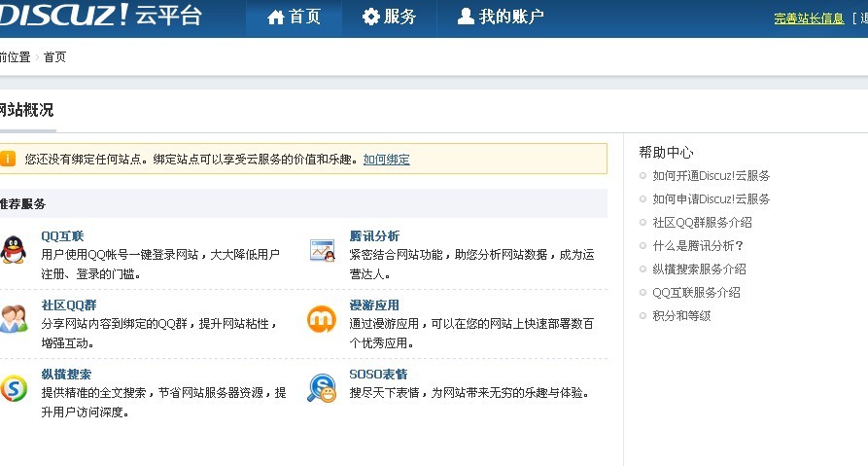Click the 完善站长信息 link

coord(809,18)
